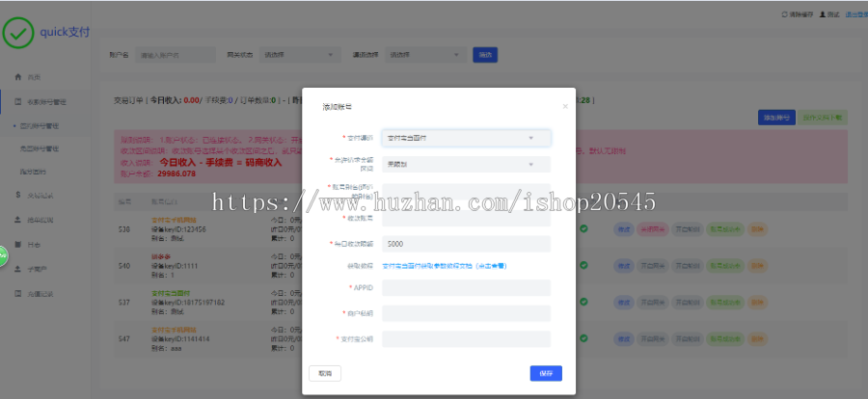The width and height of the screenshot is (868, 399).
Task: Click the 日志 log icon in the sidebar
Action: pyautogui.click(x=17, y=244)
